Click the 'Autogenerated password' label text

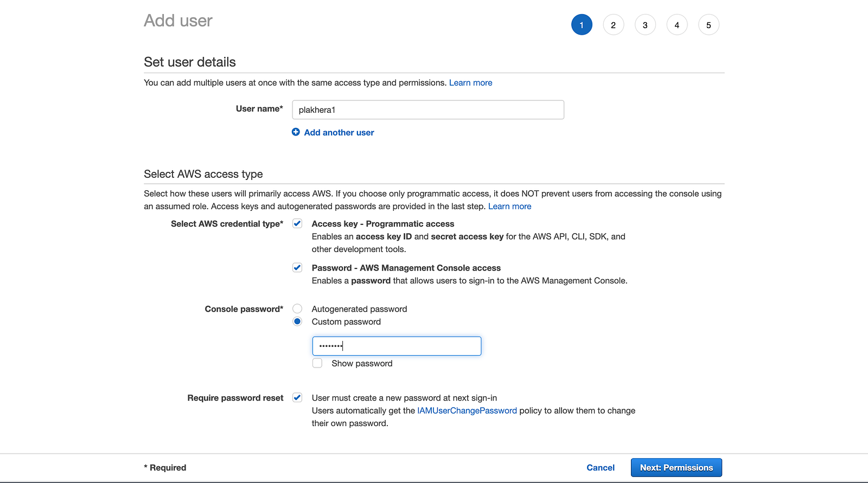(x=359, y=309)
